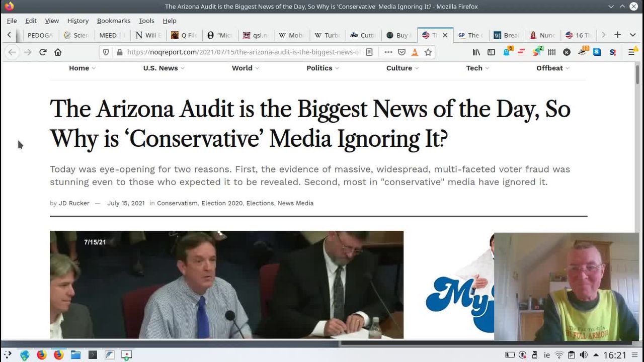
Task: Open the page actions three-dot menu
Action: coord(388,52)
